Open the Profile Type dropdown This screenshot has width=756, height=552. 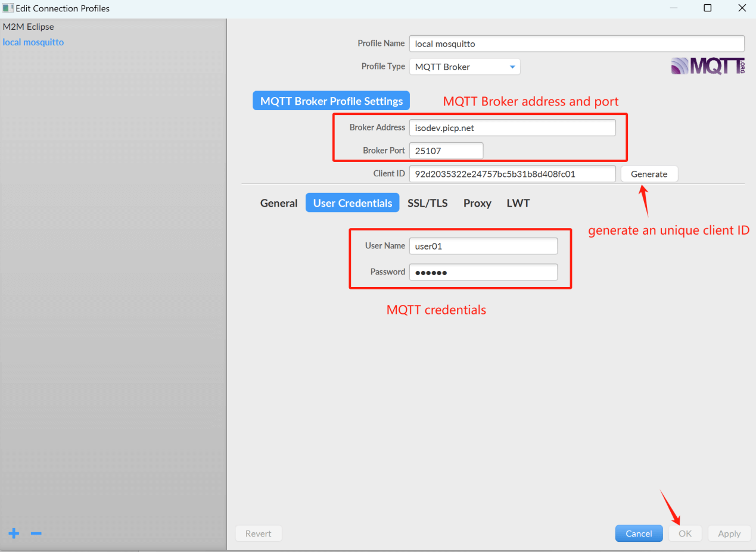[x=465, y=67]
